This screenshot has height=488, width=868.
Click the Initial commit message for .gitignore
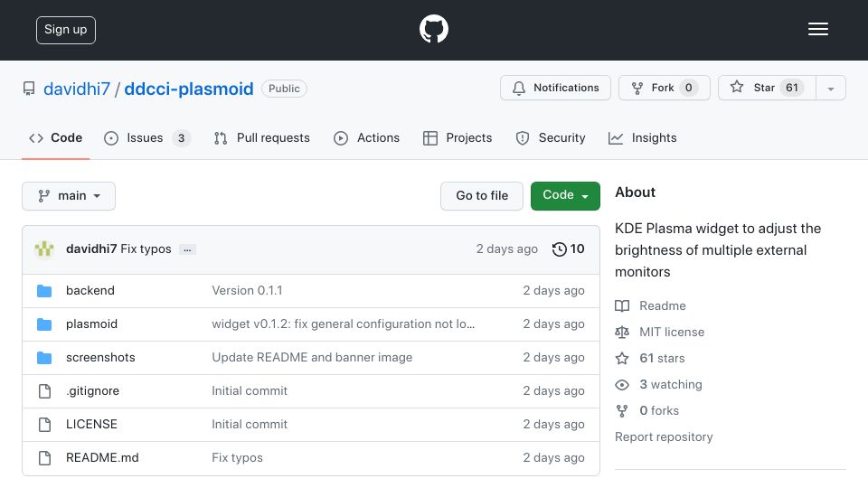[250, 390]
